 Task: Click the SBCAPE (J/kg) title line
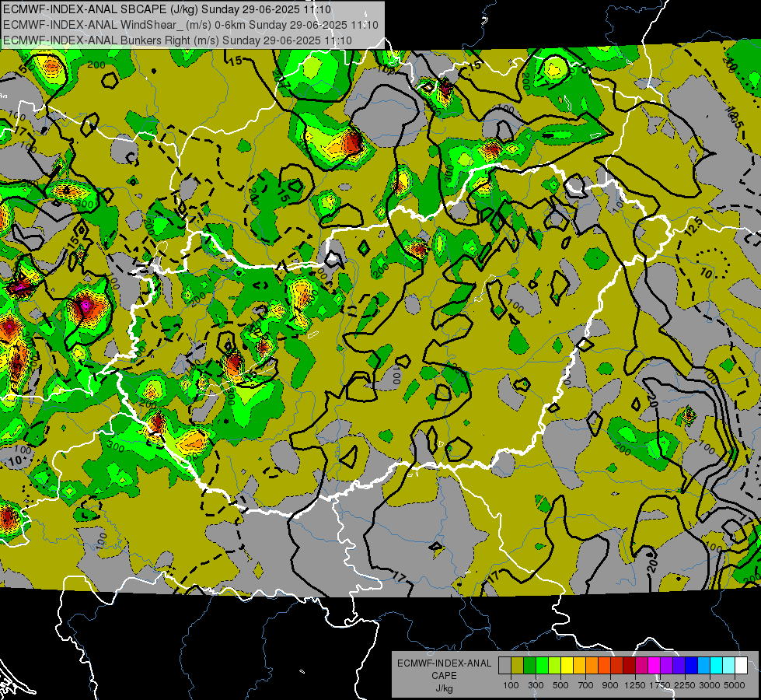[167, 9]
